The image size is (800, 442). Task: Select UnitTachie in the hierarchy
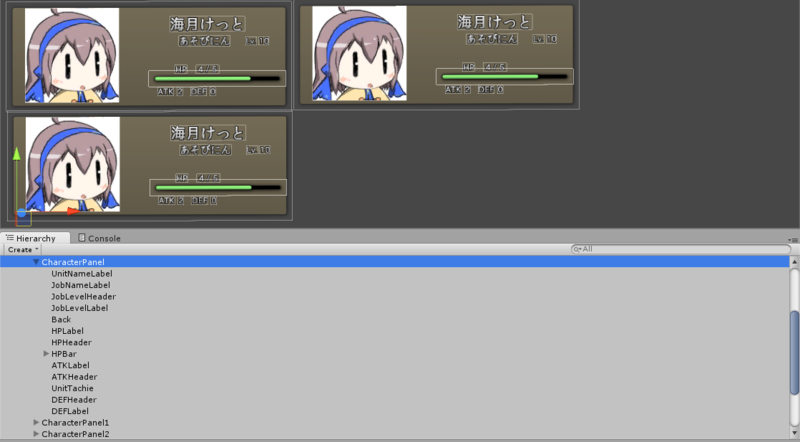pyautogui.click(x=72, y=388)
